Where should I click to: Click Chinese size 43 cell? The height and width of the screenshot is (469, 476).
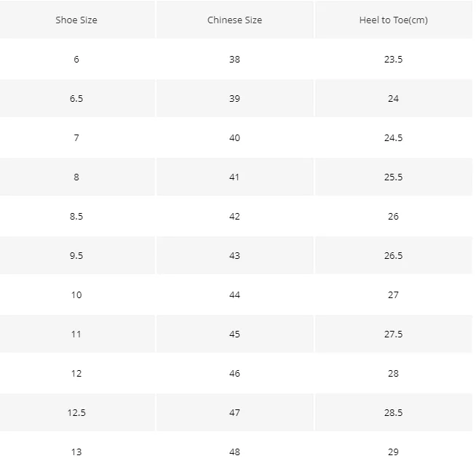point(234,255)
